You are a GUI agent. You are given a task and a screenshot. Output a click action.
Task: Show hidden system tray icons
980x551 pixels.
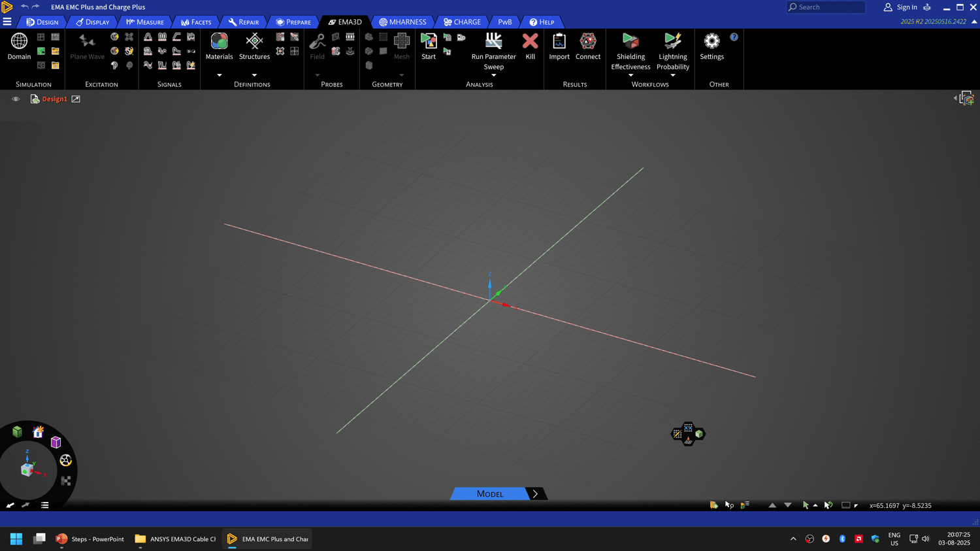793,539
